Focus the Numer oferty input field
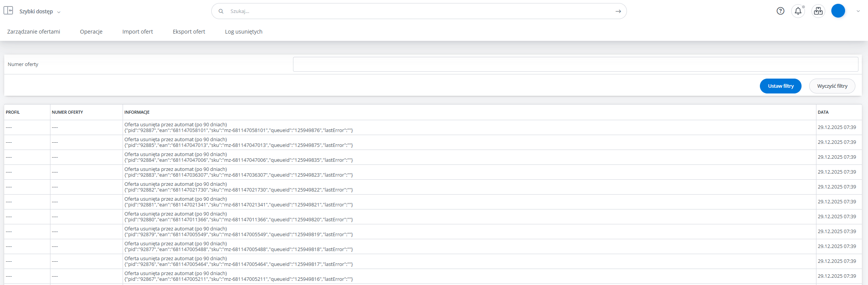The image size is (868, 285). coord(575,64)
